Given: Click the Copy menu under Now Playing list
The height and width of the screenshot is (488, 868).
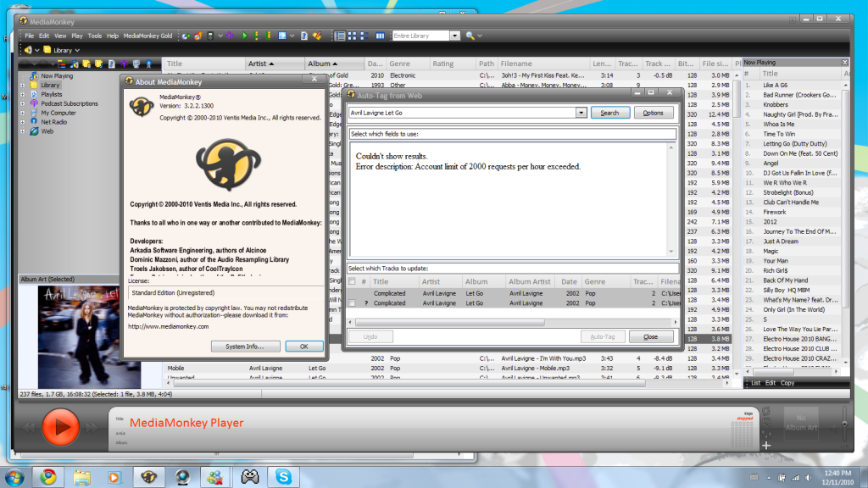Looking at the screenshot, I should click(x=787, y=383).
